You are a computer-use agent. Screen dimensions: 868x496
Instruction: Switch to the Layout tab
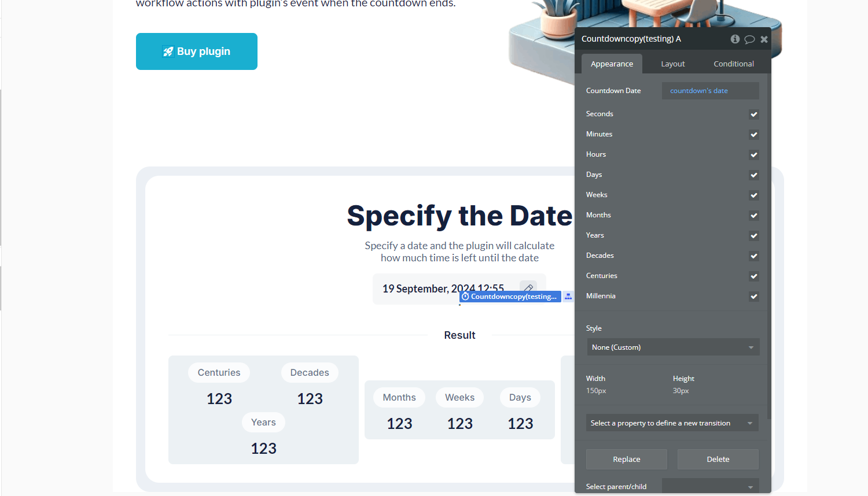tap(672, 64)
